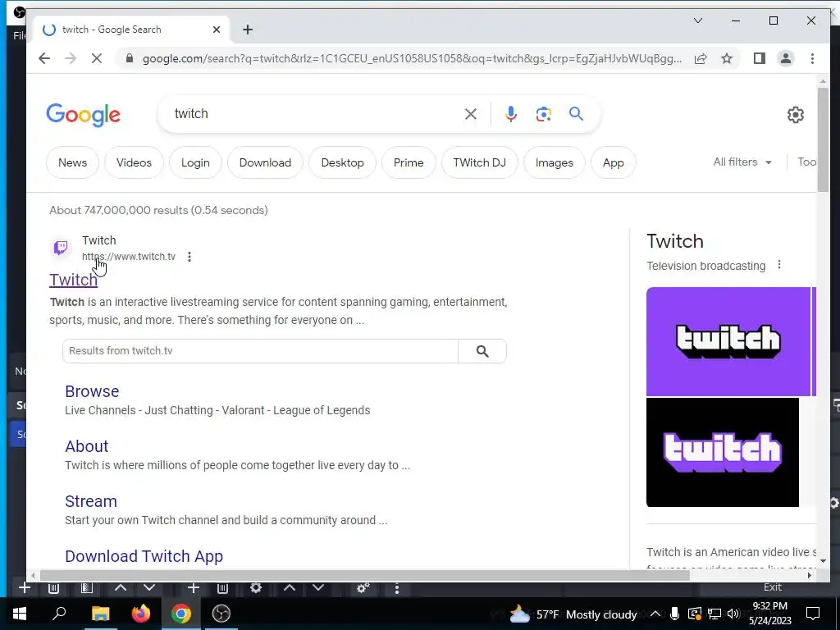The width and height of the screenshot is (840, 630).
Task: Share this page with the address bar icon
Action: pos(701,58)
